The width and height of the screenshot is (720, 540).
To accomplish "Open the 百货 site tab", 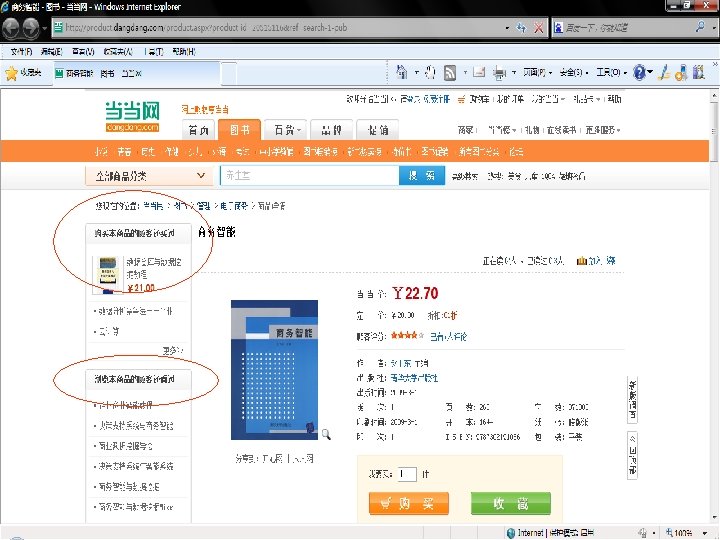I will 287,130.
